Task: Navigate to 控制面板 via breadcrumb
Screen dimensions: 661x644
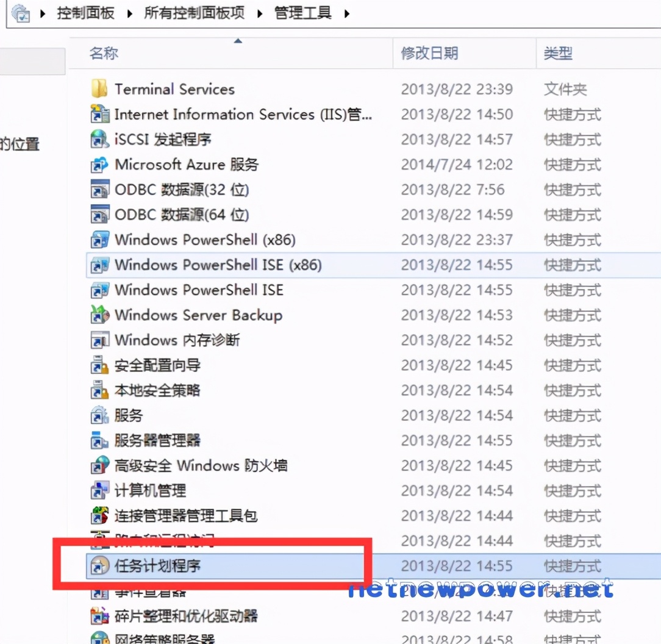Action: pyautogui.click(x=85, y=13)
